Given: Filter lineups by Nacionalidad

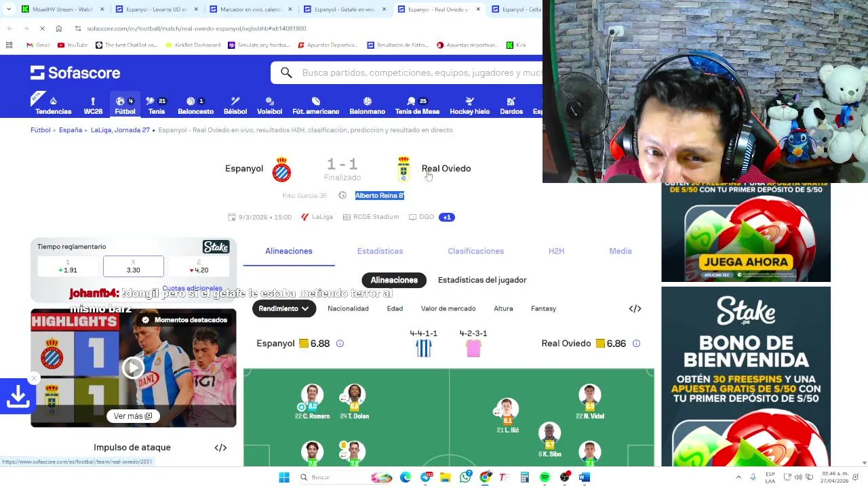Looking at the screenshot, I should tap(348, 308).
